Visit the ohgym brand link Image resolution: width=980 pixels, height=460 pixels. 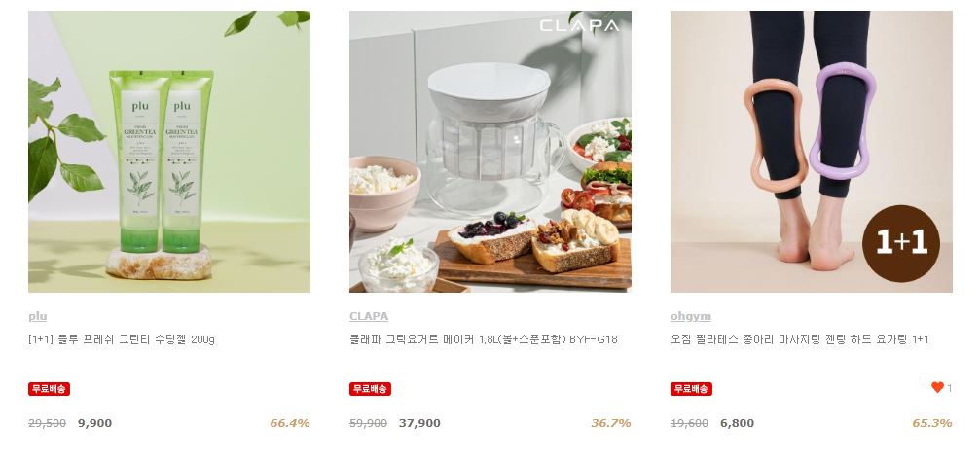[691, 316]
